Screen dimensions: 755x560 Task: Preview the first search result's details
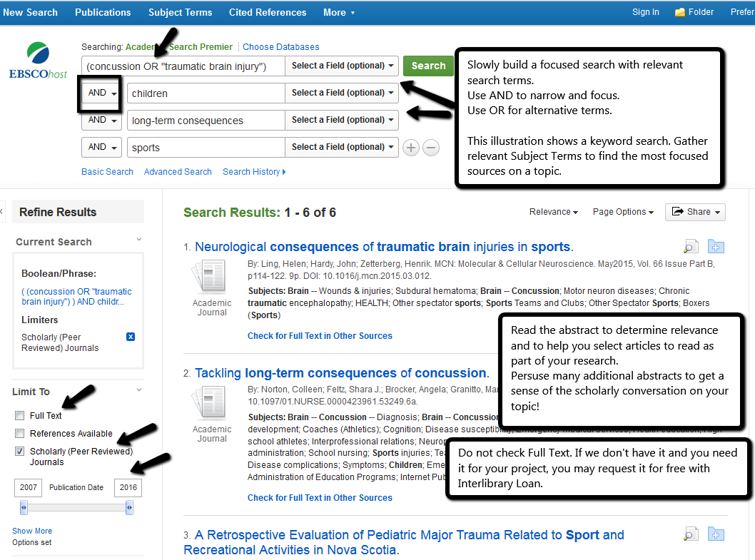[689, 245]
